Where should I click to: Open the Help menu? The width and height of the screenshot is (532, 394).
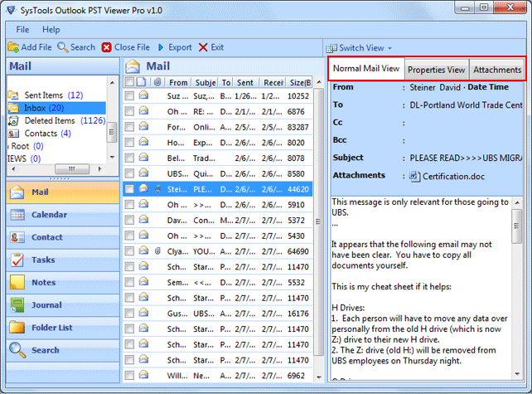(51, 30)
